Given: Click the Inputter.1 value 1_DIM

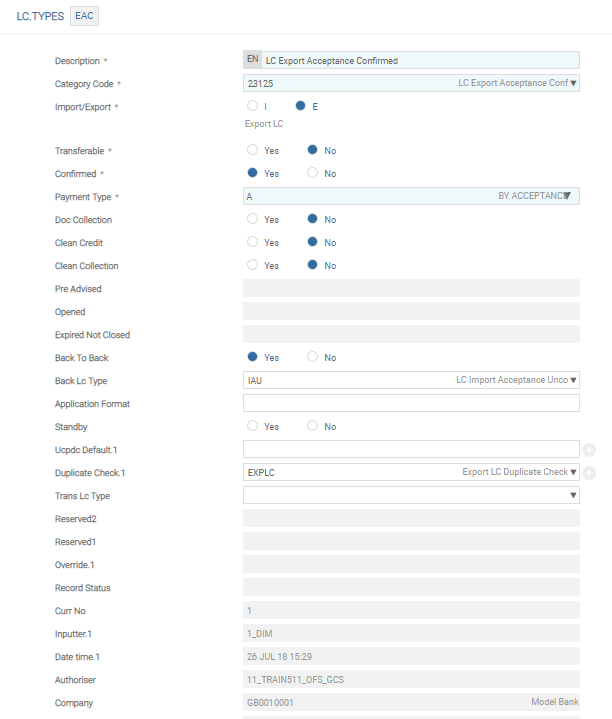Looking at the screenshot, I should click(259, 634).
